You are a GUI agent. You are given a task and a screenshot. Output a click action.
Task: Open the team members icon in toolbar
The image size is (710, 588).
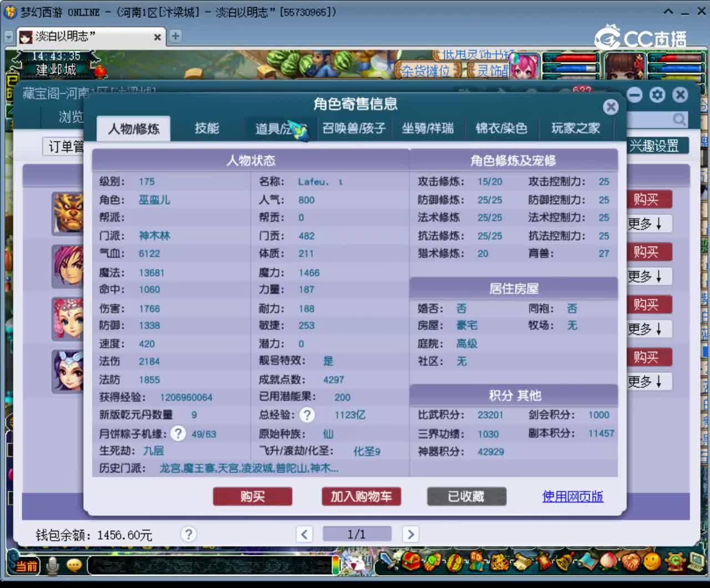point(476,561)
